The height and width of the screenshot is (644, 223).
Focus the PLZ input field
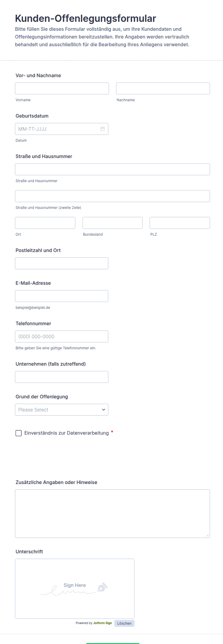(180, 223)
